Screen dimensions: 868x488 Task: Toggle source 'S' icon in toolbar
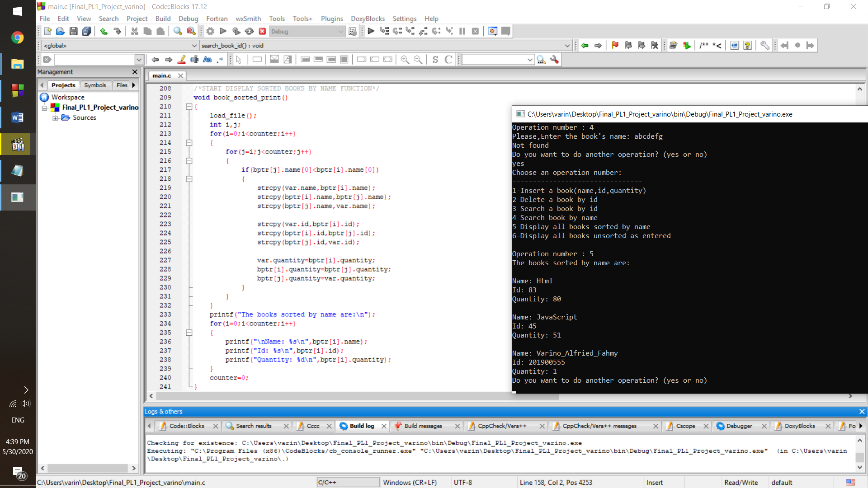(435, 60)
